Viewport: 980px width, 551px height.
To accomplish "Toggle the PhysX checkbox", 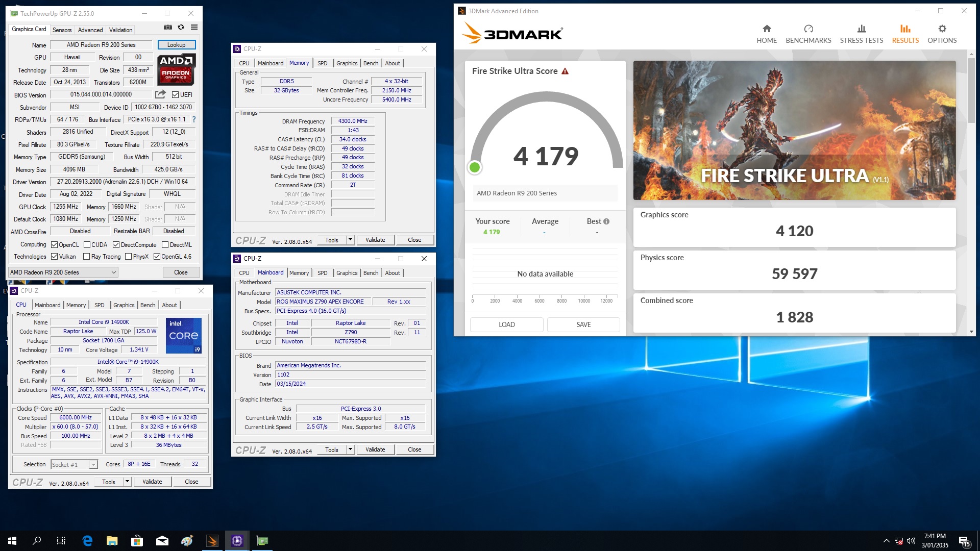I will [x=128, y=257].
